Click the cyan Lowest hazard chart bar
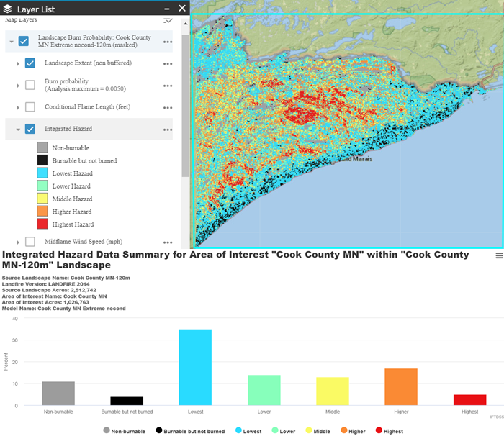 pos(195,367)
